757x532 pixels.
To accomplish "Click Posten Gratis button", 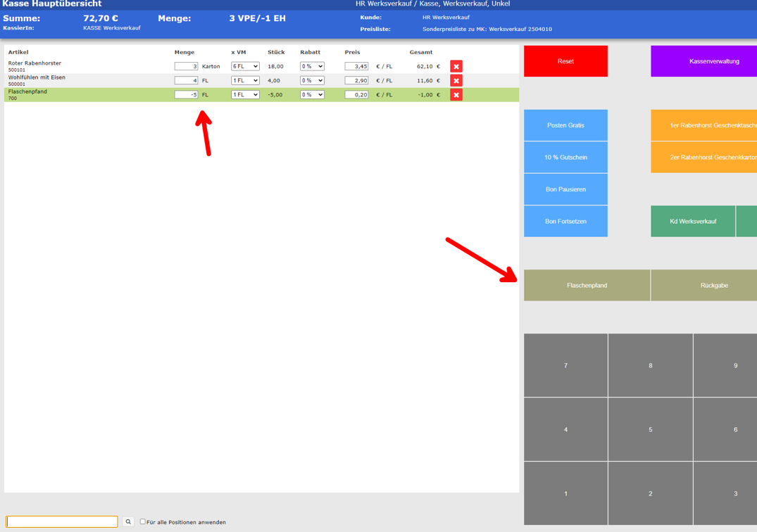I will (565, 125).
